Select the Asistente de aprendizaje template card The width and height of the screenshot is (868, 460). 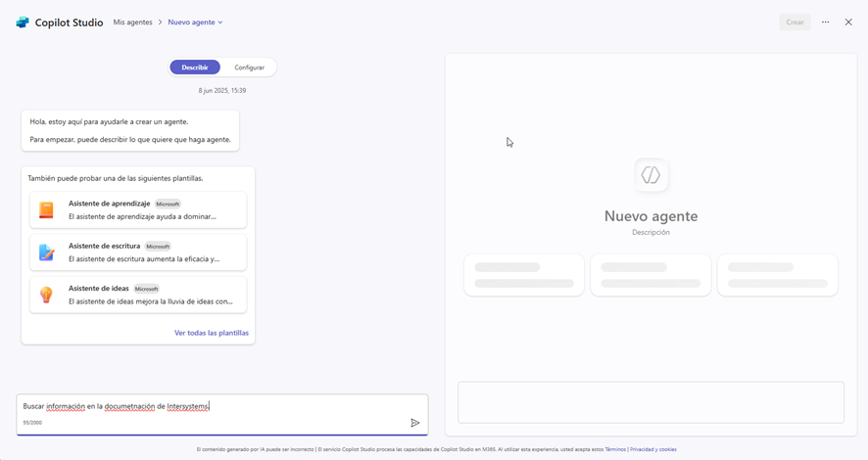tap(147, 209)
